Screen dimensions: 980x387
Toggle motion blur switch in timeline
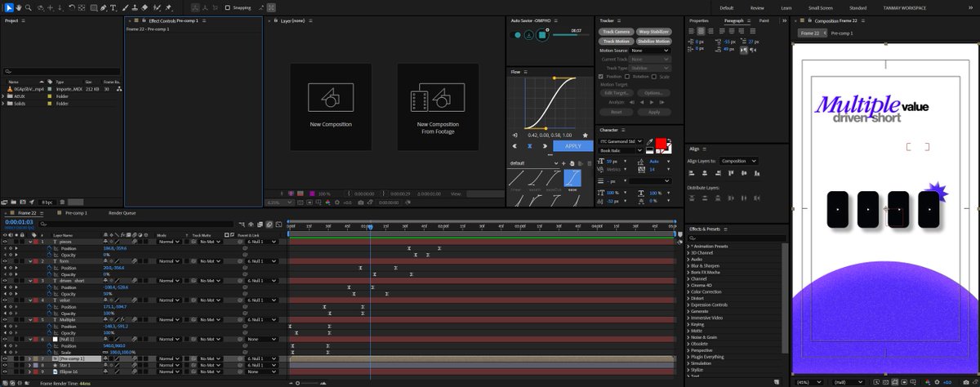(x=269, y=224)
